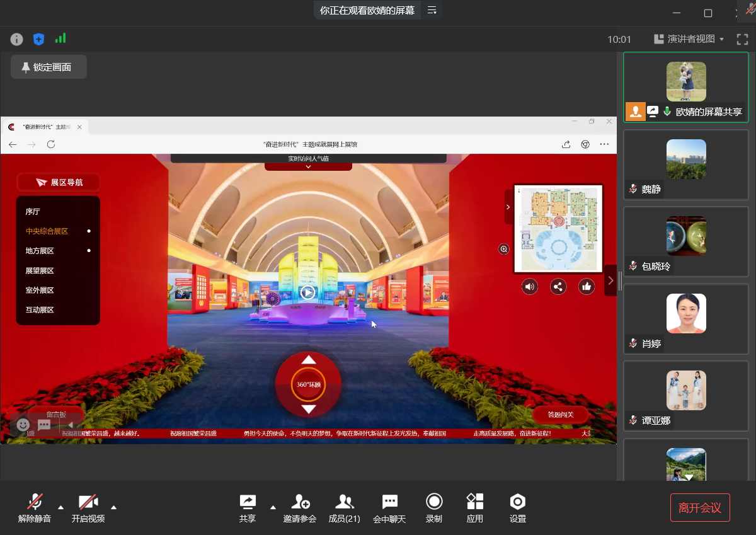Click 离开会议 button
This screenshot has width=756, height=535.
pos(700,508)
